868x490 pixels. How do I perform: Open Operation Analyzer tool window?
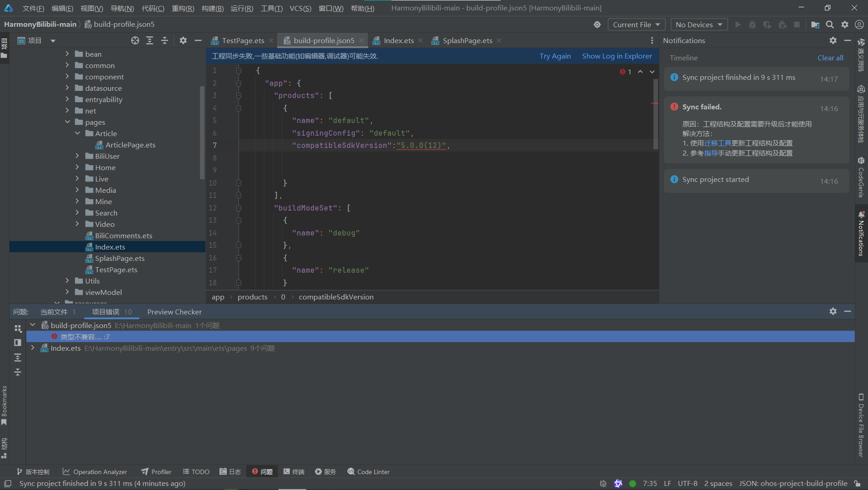pos(94,472)
